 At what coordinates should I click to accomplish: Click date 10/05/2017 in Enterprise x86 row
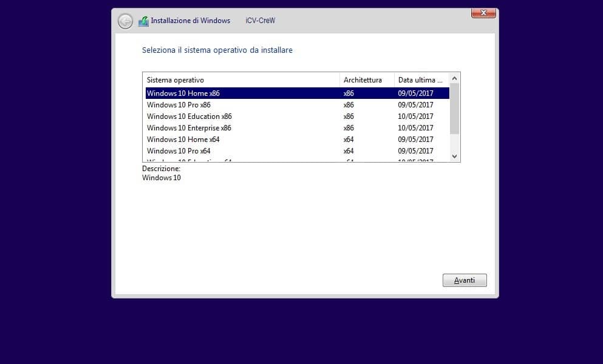416,128
